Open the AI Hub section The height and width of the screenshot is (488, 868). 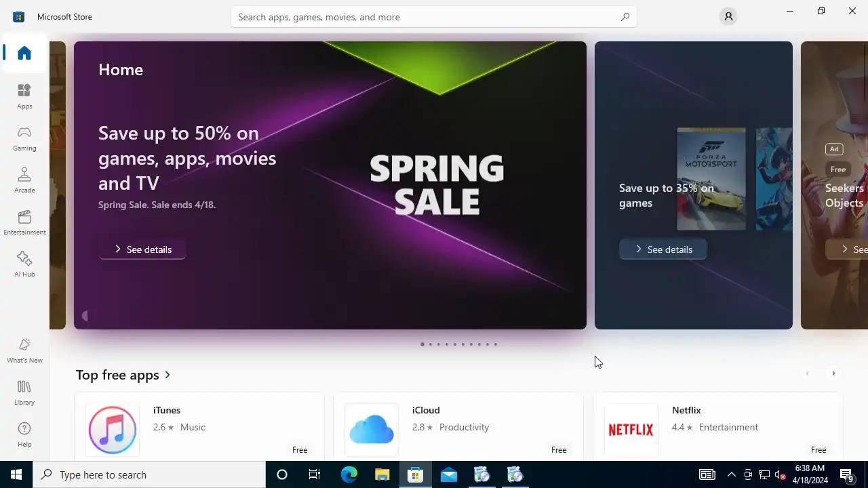coord(24,264)
